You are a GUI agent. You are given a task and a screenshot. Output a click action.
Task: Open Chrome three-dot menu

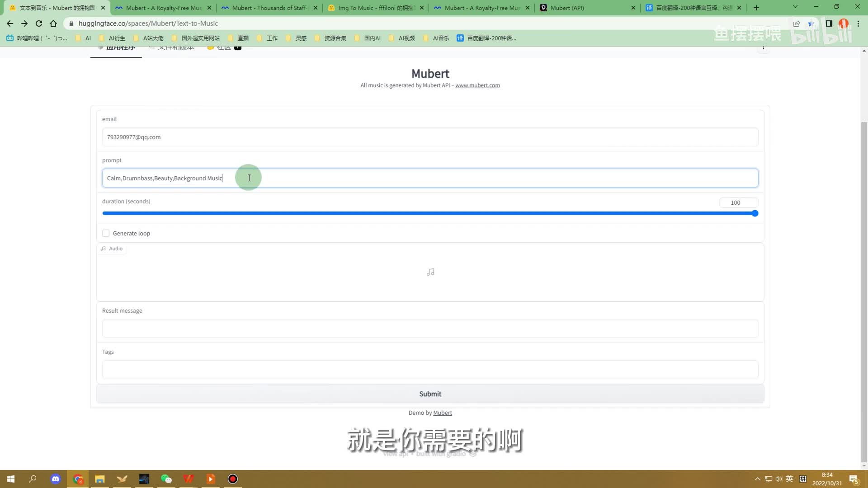tap(858, 23)
